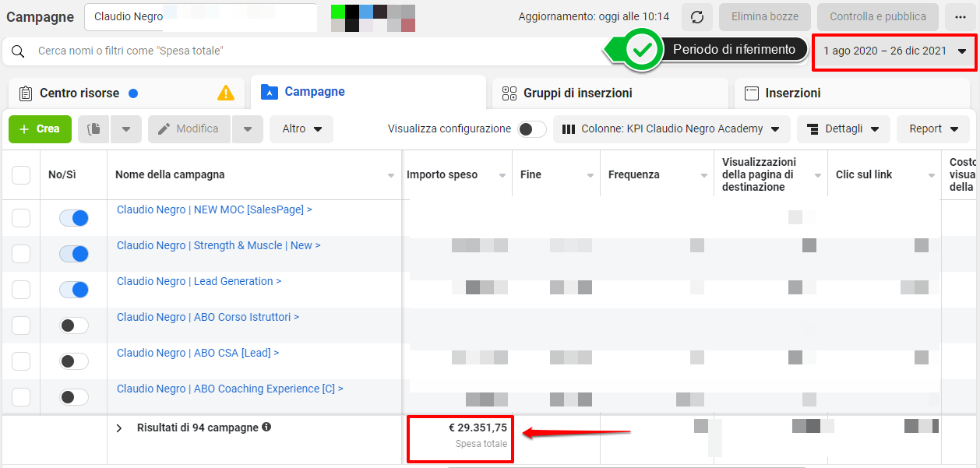Click the warning triangle in Centro risorse
Screen dimensions: 980x468
click(x=226, y=93)
